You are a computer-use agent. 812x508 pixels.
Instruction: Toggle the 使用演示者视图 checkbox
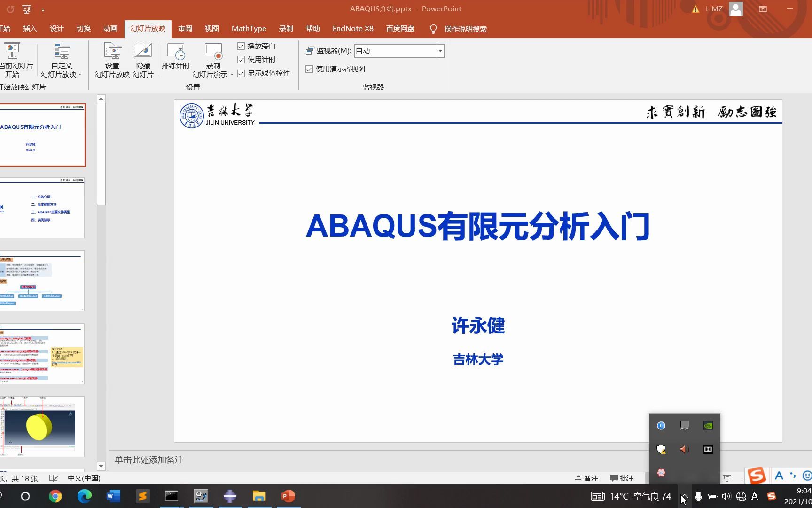[x=309, y=69]
